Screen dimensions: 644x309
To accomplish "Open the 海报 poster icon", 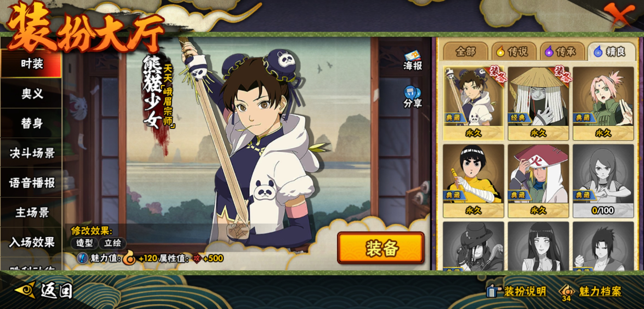I will tap(413, 61).
